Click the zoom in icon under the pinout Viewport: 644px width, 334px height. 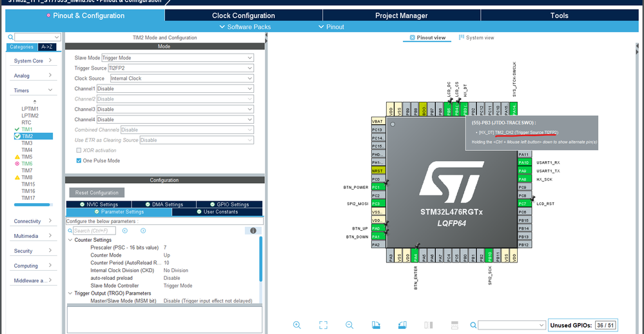297,325
